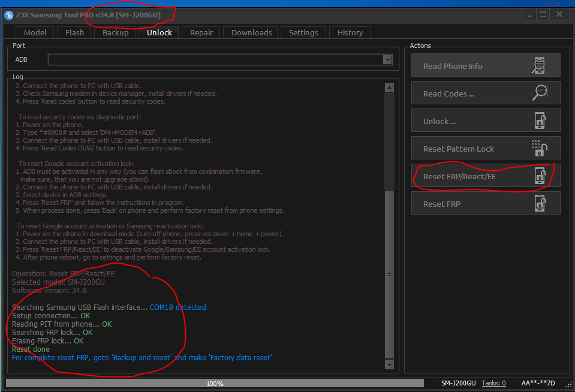This screenshot has width=575, height=392.
Task: Switch to the Flash tab
Action: tap(74, 32)
